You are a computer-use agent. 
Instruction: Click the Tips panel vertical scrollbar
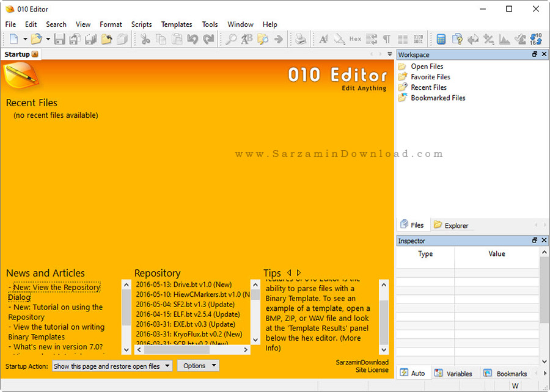point(384,317)
